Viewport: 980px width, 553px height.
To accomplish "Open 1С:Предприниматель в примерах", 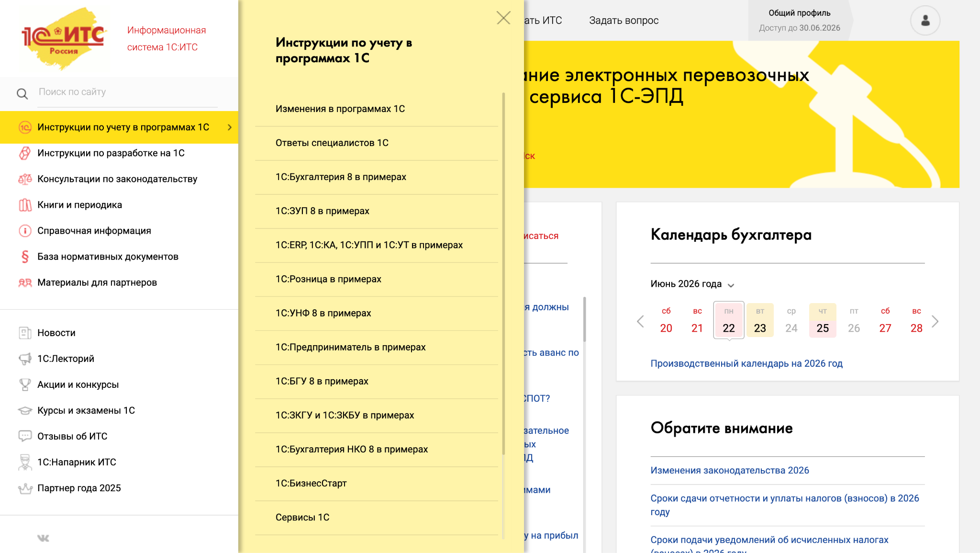I will (x=377, y=347).
